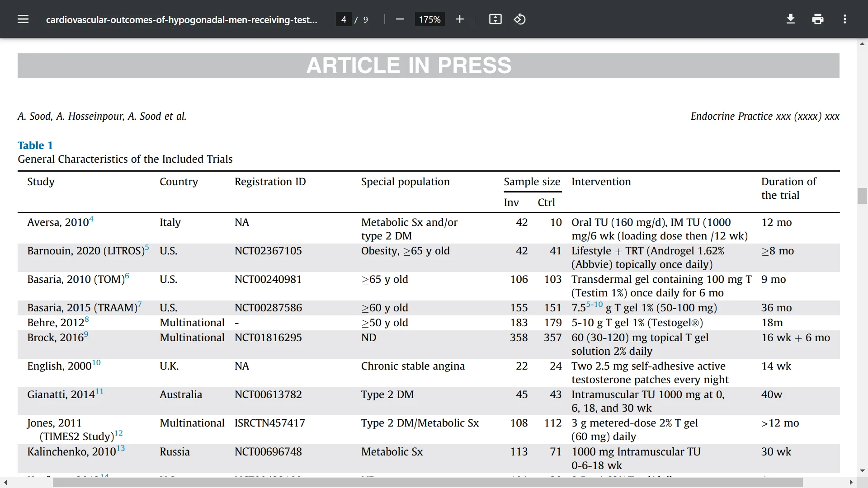Click the Study column header
The image size is (868, 488).
[x=41, y=182]
